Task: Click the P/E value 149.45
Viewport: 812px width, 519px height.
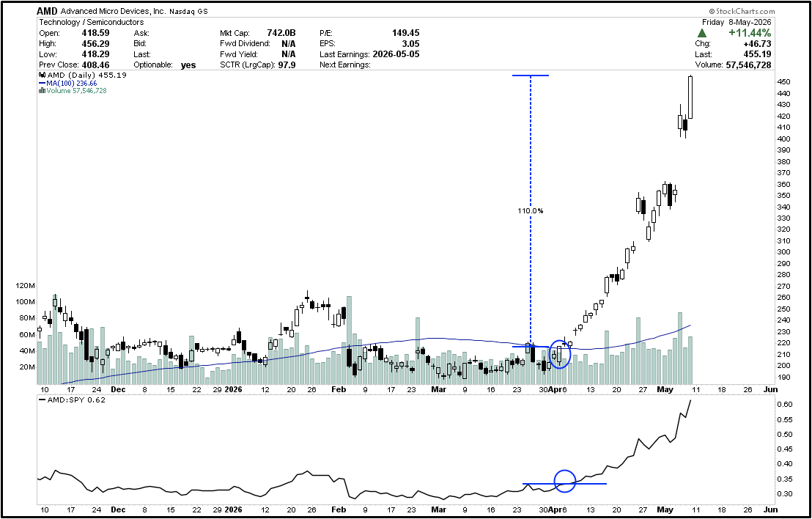Action: point(405,33)
